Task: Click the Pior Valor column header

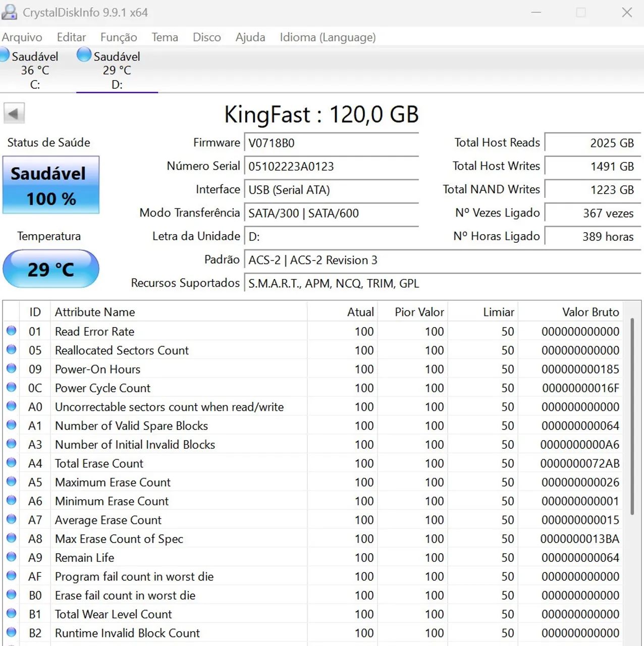Action: (413, 312)
